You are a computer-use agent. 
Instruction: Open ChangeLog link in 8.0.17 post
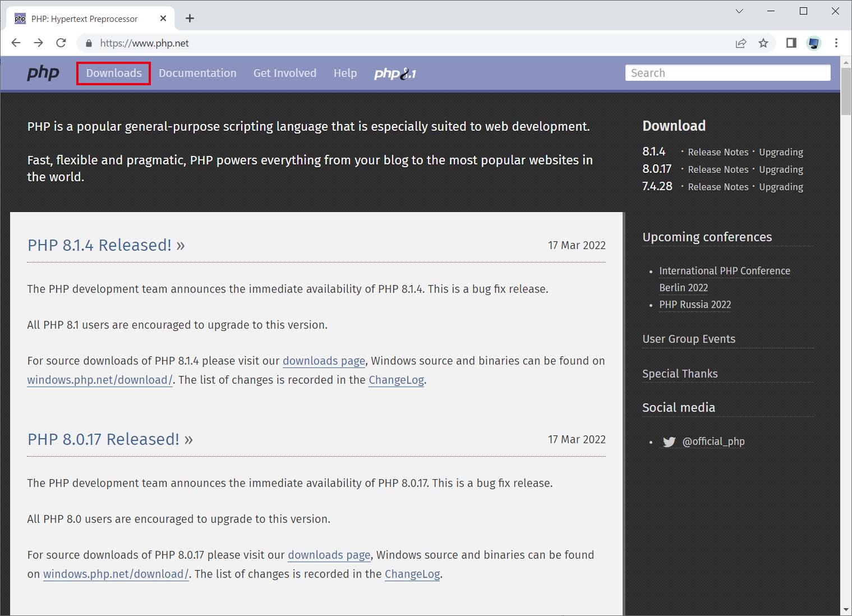click(412, 574)
